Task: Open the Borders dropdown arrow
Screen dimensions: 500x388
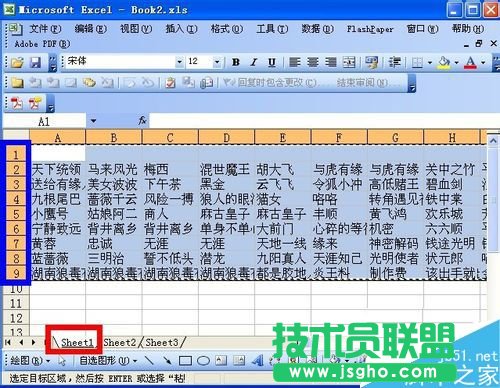Action: coord(430,62)
